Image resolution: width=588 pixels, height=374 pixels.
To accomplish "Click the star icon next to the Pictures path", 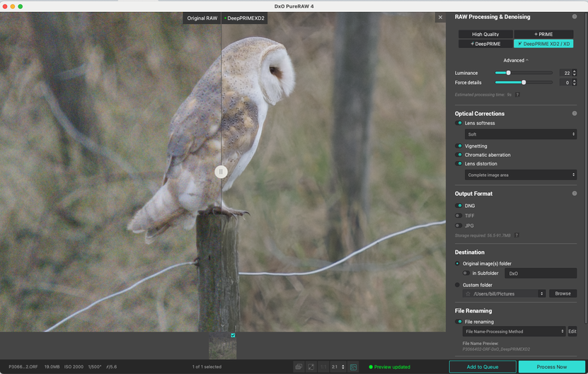I will (468, 293).
